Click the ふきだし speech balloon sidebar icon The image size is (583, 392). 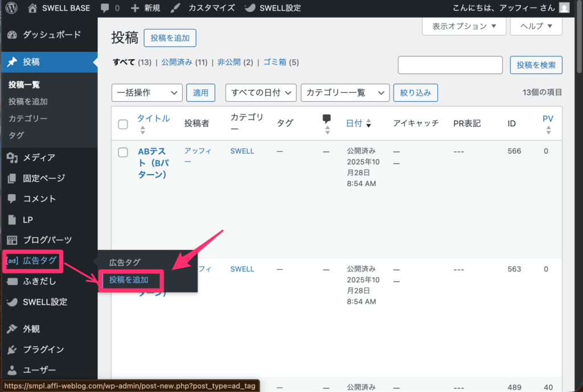[x=13, y=281]
